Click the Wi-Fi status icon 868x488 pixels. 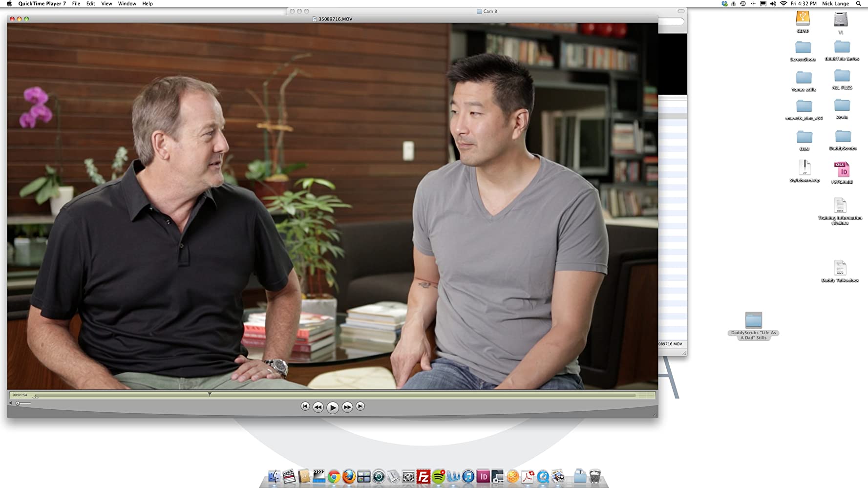pos(783,4)
